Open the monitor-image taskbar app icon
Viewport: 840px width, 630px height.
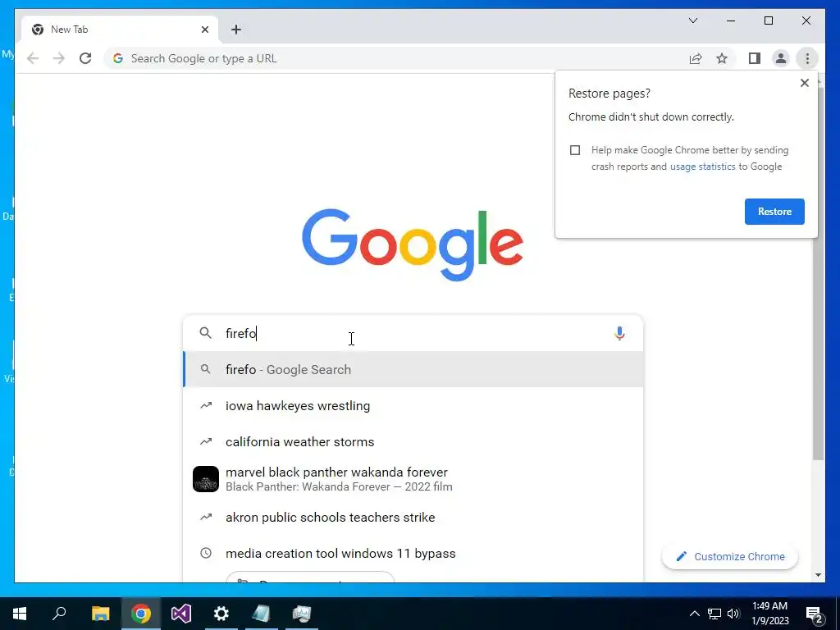coord(302,614)
